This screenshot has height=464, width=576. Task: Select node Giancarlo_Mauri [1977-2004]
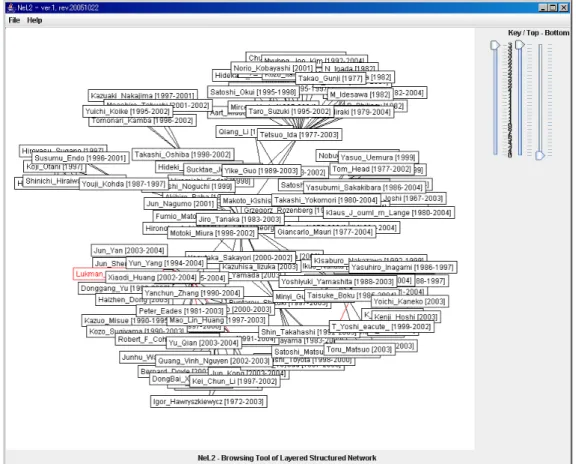coord(325,232)
